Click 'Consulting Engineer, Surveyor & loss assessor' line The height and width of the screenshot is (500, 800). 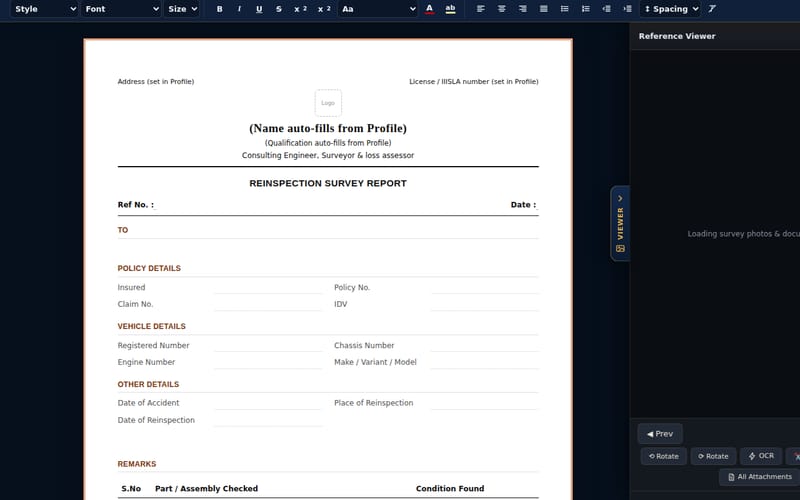click(x=328, y=155)
